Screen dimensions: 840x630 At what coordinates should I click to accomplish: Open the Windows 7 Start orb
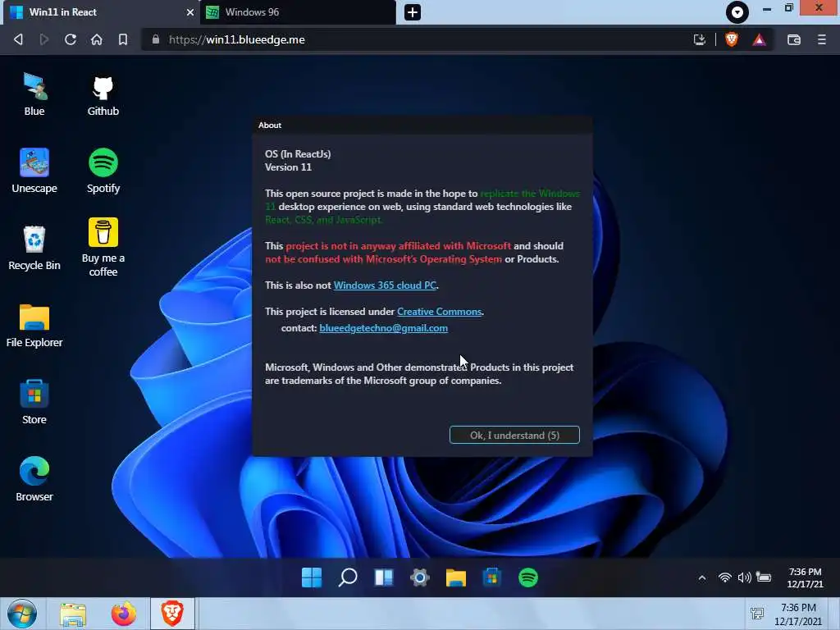tap(22, 614)
